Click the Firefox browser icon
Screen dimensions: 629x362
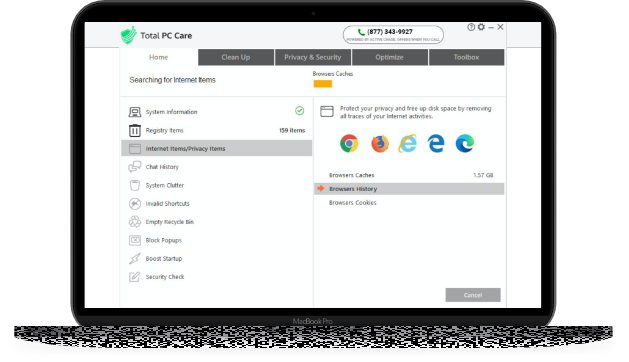(x=379, y=144)
